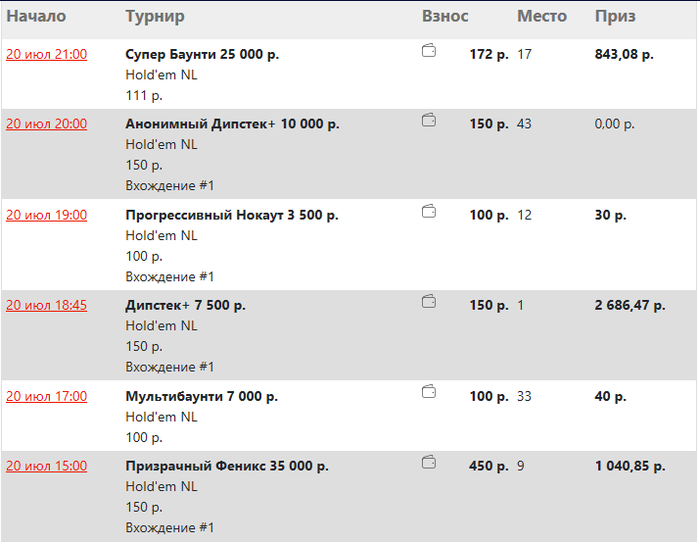Sort by the Турнир column header
700x544 pixels.
pyautogui.click(x=155, y=17)
